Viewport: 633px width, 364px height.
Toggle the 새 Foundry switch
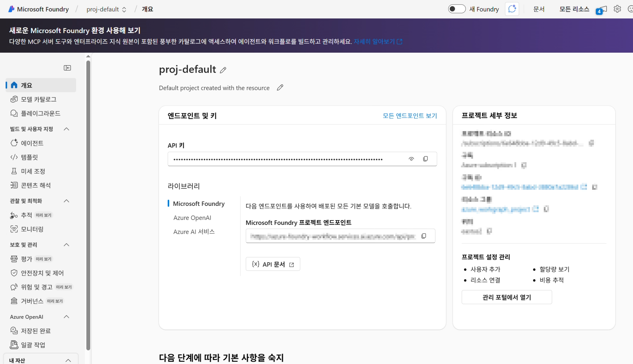pyautogui.click(x=457, y=9)
